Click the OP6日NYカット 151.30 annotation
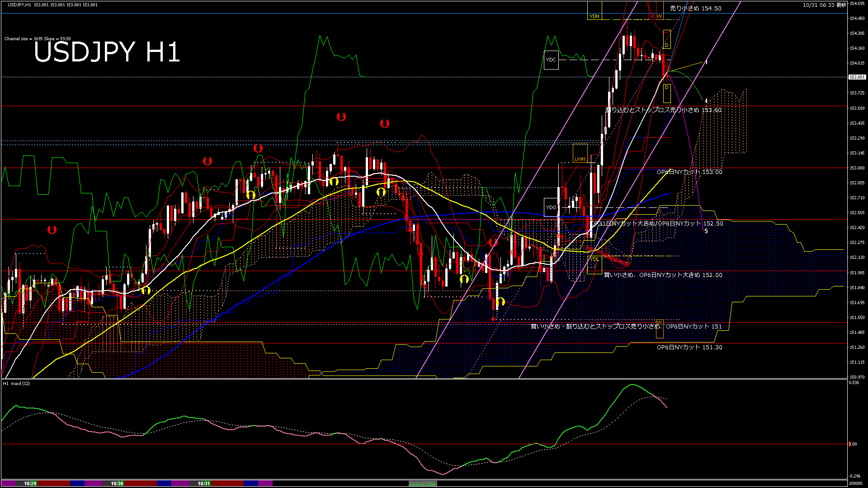The image size is (868, 488). point(689,347)
